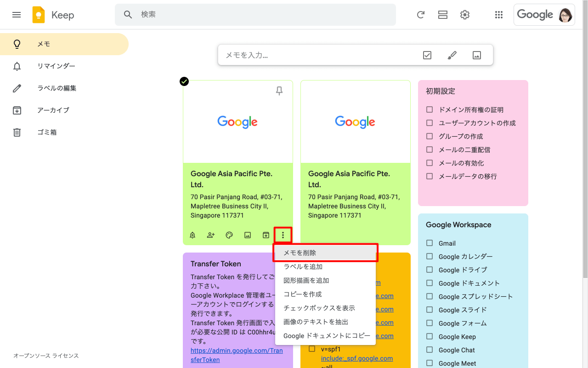This screenshot has width=588, height=368.
Task: Choose メモを削除 from the menu
Action: click(x=325, y=253)
